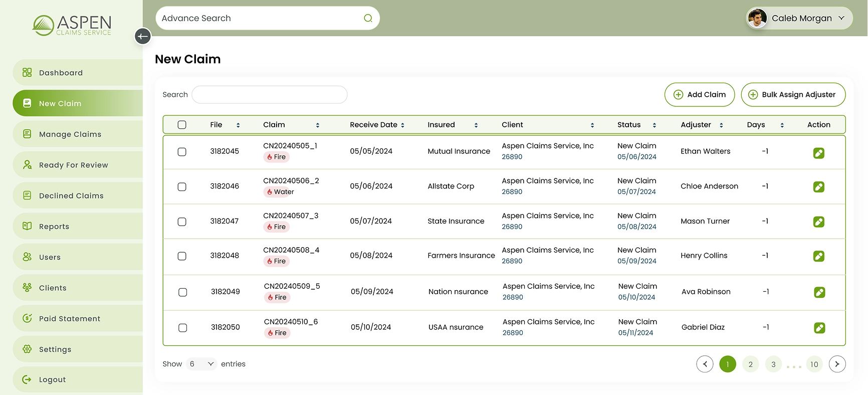Click Bulk Assign Adjuster button

[x=793, y=95]
